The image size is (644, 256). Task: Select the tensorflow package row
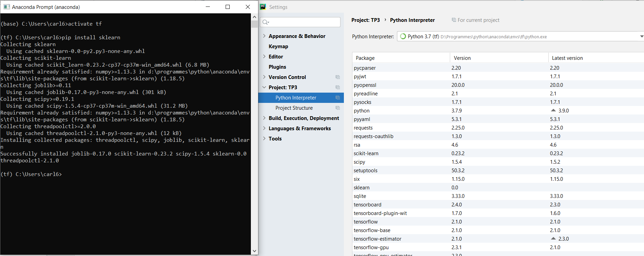click(498, 221)
